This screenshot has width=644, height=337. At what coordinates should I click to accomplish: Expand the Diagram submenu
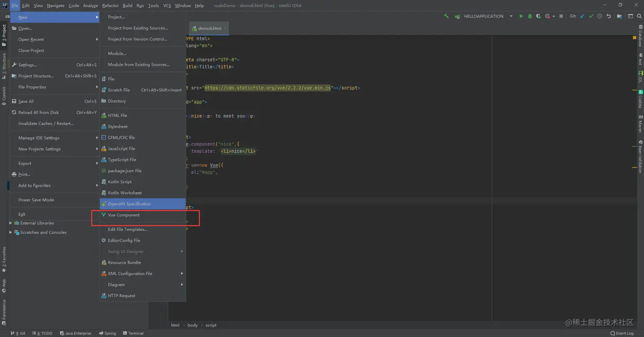(143, 285)
